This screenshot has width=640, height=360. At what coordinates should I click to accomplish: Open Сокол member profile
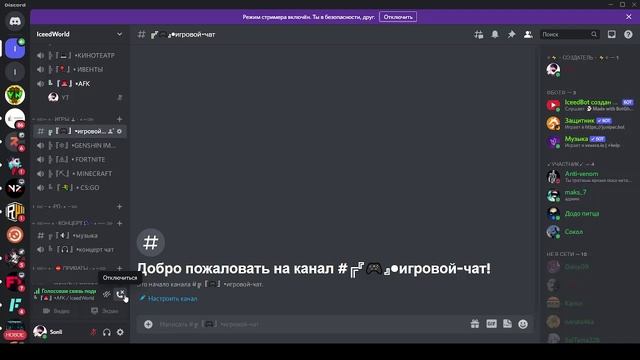point(590,232)
